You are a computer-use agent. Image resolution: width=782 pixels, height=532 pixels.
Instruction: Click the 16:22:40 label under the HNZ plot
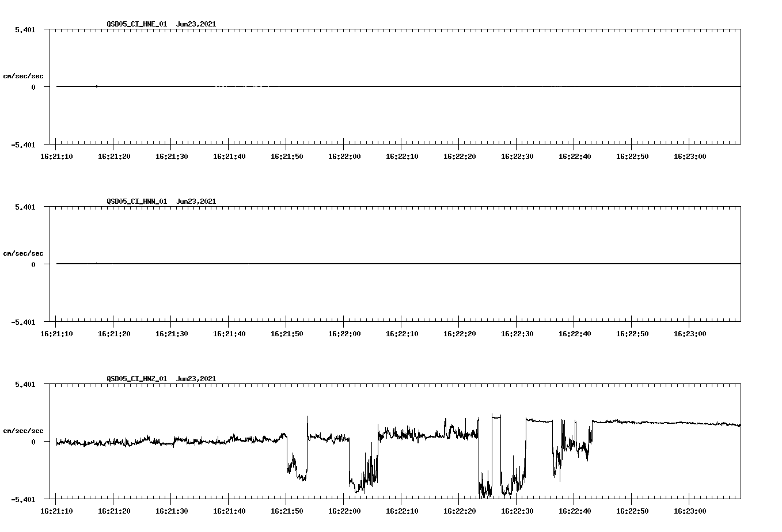coord(575,511)
